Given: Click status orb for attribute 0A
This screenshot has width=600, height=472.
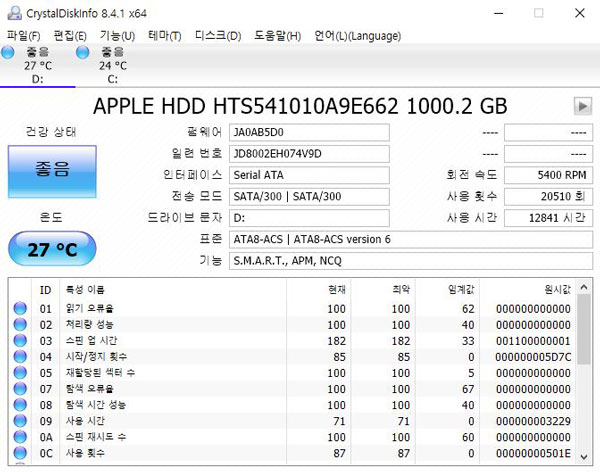Looking at the screenshot, I should point(20,437).
